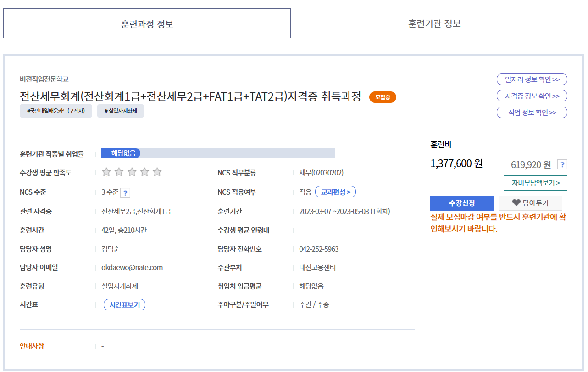Click the 실업자계좌제 training type value
588x372 pixels.
pos(120,286)
